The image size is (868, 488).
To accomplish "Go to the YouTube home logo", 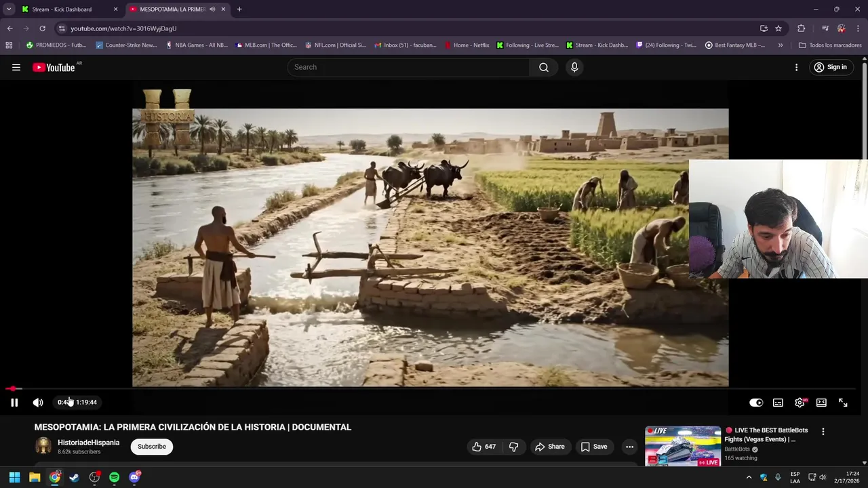I will coord(54,67).
